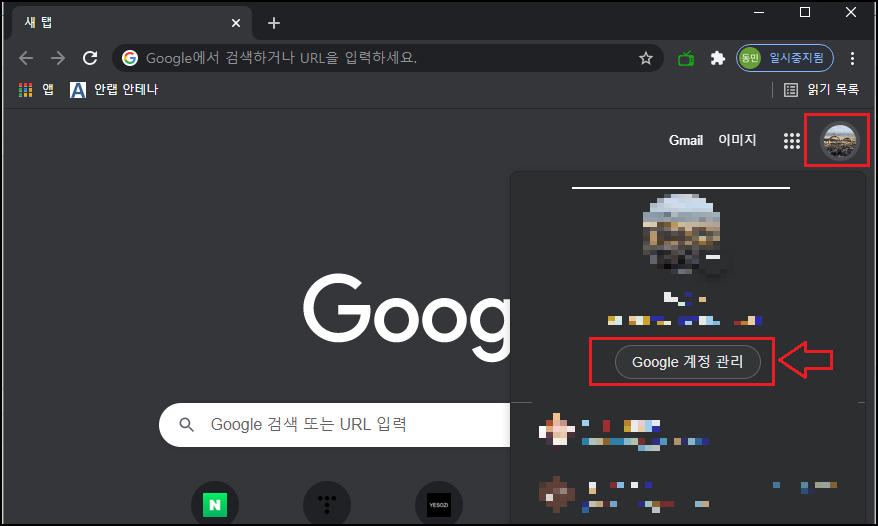The height and width of the screenshot is (526, 878).
Task: Maximize the Chrome window
Action: pyautogui.click(x=805, y=12)
